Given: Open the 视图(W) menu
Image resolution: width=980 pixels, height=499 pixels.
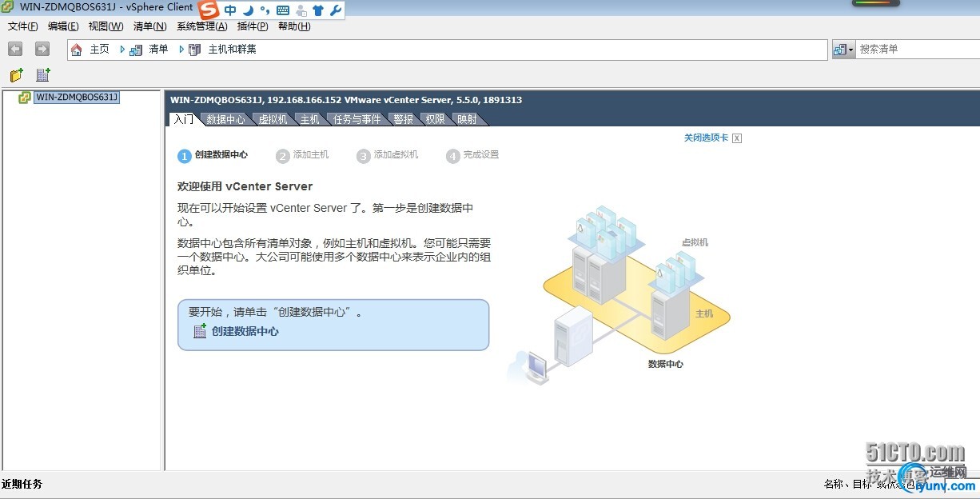Looking at the screenshot, I should click(106, 26).
